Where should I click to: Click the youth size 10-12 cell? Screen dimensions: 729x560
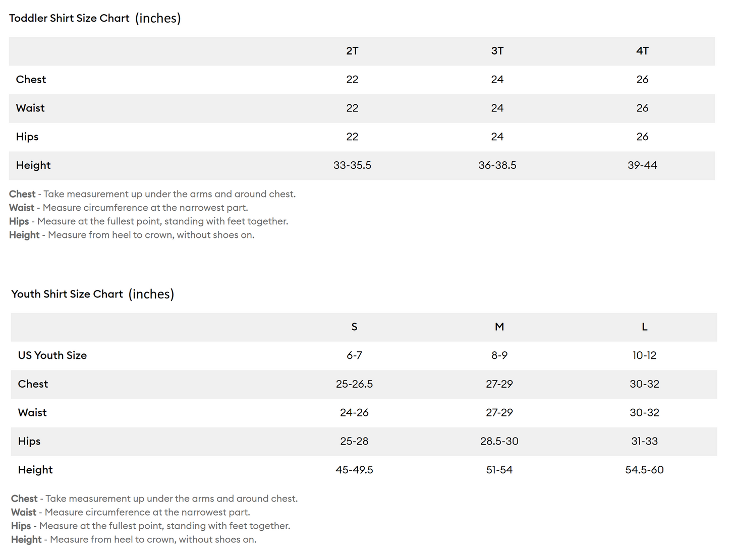coord(644,355)
